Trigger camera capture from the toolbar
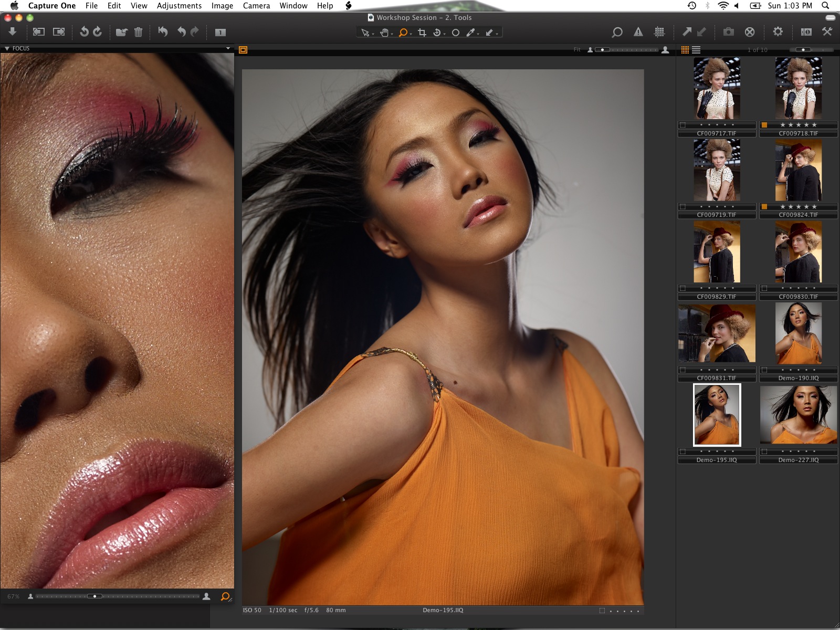The height and width of the screenshot is (630, 840). click(728, 32)
